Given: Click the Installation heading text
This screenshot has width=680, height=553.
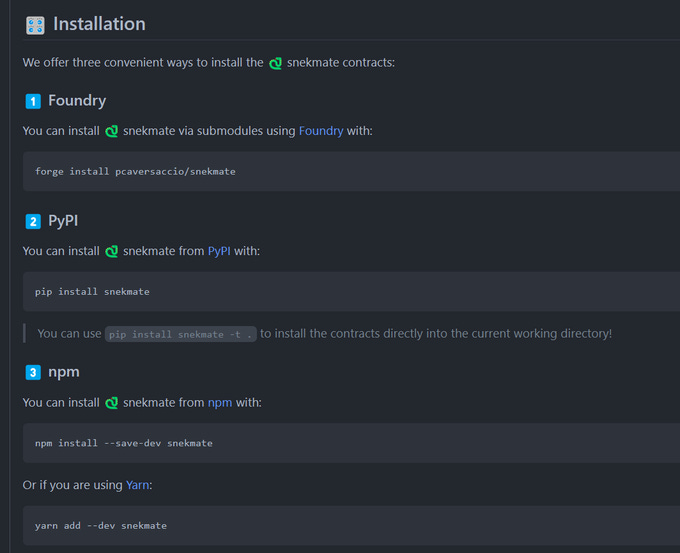Looking at the screenshot, I should point(99,24).
